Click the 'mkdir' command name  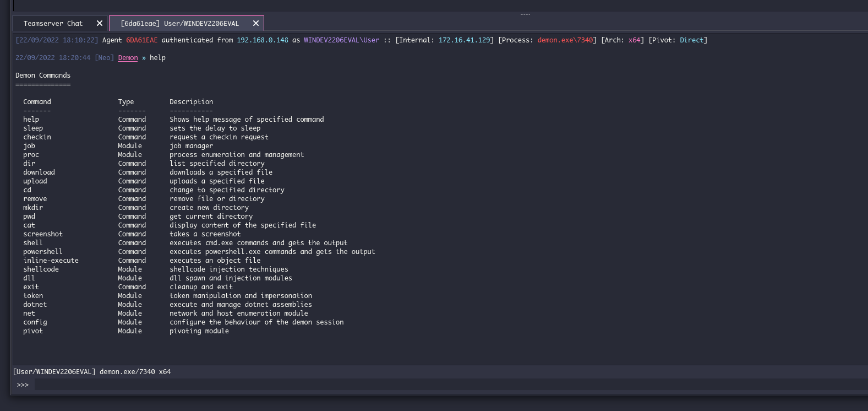[33, 207]
